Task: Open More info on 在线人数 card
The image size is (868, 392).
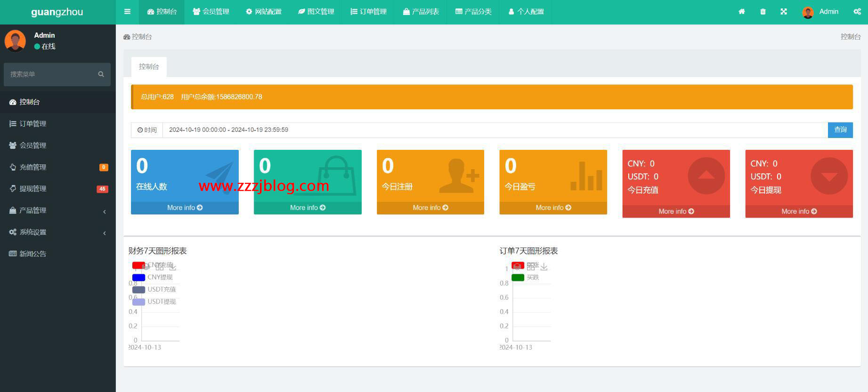Action: tap(185, 208)
